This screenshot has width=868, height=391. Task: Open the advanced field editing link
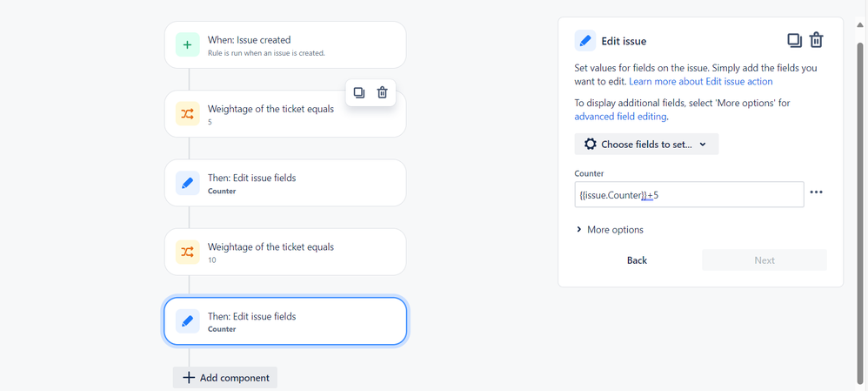[x=621, y=117]
